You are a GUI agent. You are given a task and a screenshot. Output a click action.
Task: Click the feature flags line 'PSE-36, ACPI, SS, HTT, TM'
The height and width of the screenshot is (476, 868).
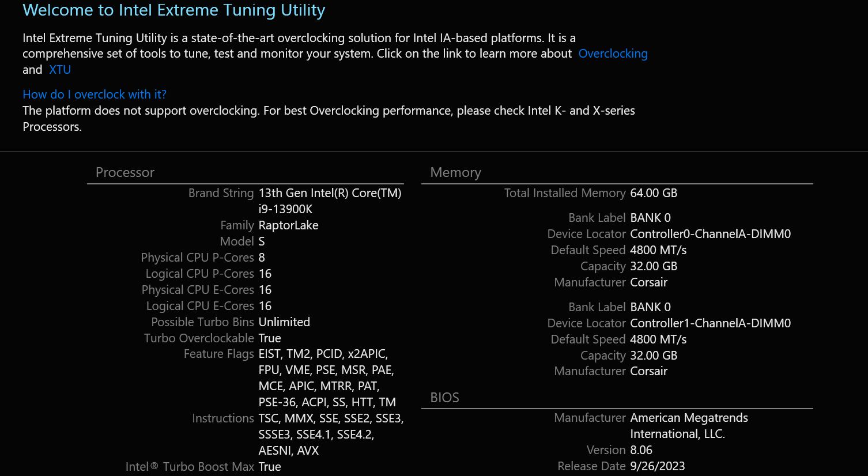(x=327, y=402)
